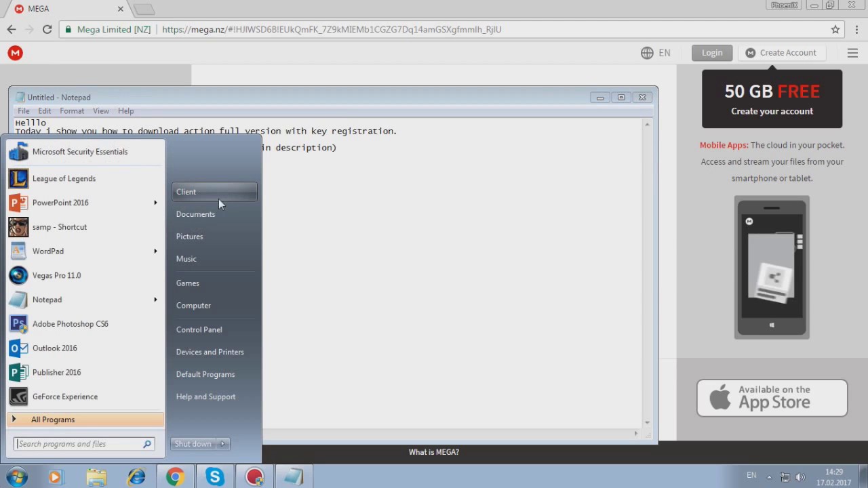The height and width of the screenshot is (488, 868).
Task: Click the Shut down button
Action: (x=193, y=444)
